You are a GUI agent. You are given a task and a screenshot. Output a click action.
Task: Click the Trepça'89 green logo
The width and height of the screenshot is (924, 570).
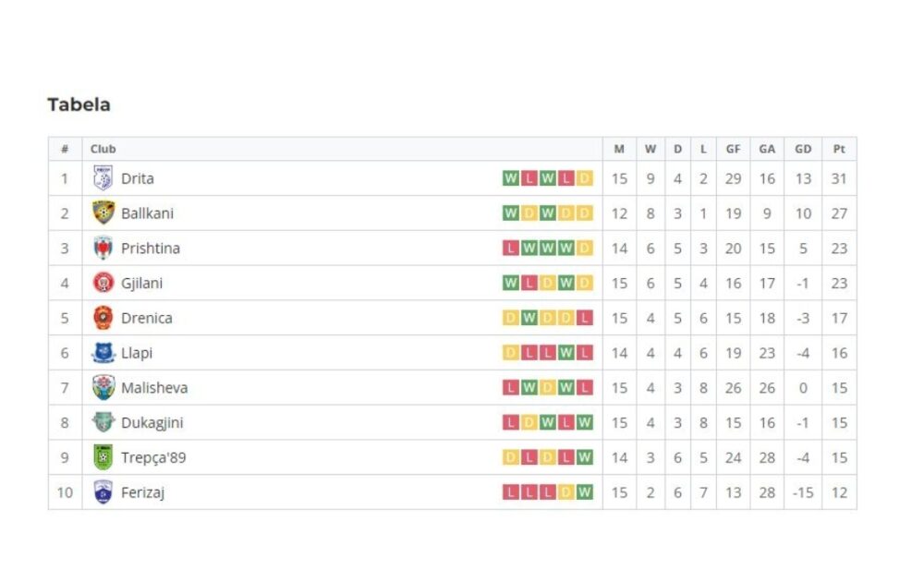[103, 456]
